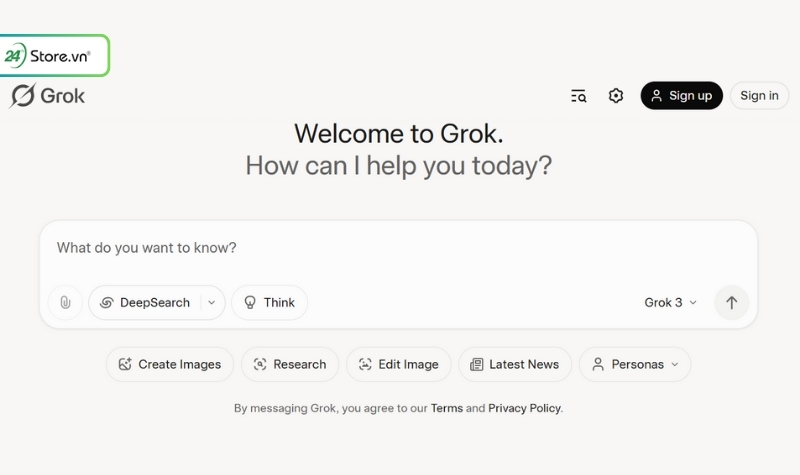Viewport: 800px width, 475px height.
Task: Choose the Research suggestion
Action: pyautogui.click(x=290, y=364)
